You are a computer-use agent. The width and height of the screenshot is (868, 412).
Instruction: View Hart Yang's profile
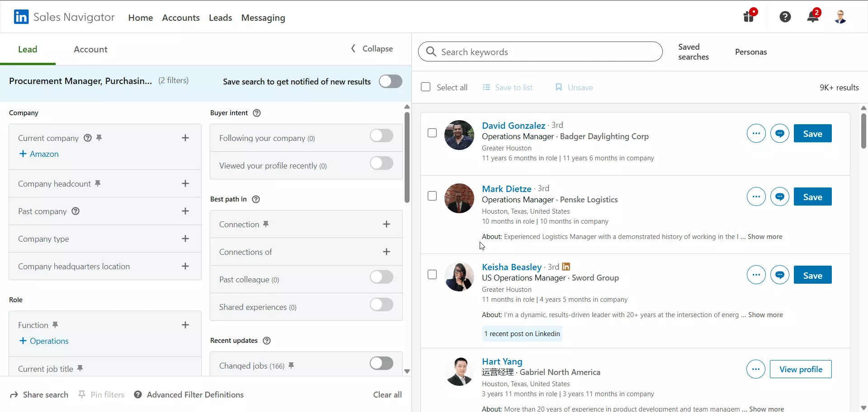pyautogui.click(x=800, y=369)
